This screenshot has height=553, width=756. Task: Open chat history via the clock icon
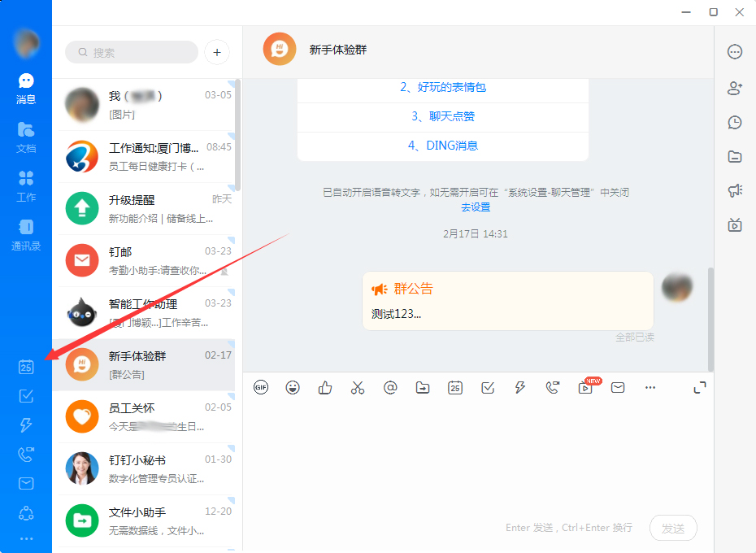coord(734,122)
